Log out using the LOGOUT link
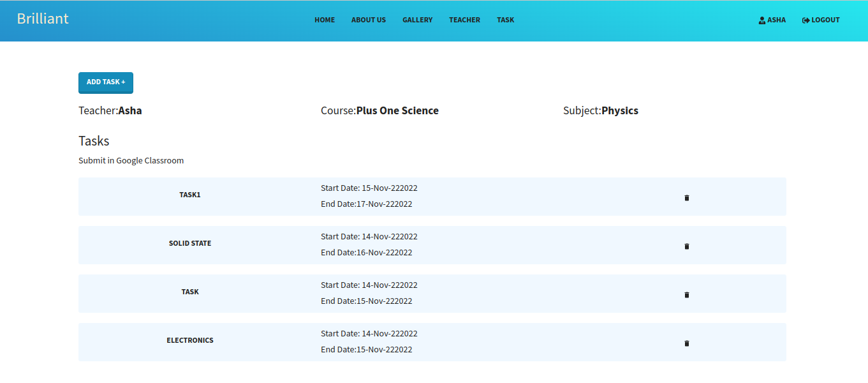Screen dimensions: 868x383 pyautogui.click(x=821, y=20)
